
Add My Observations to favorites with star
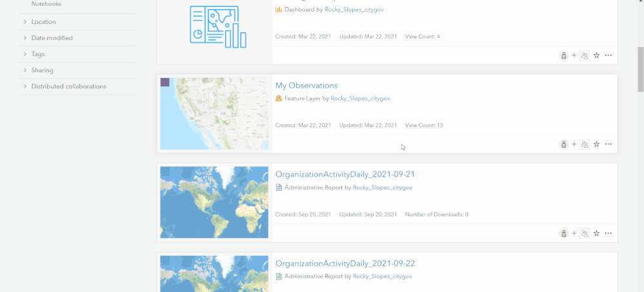(597, 144)
